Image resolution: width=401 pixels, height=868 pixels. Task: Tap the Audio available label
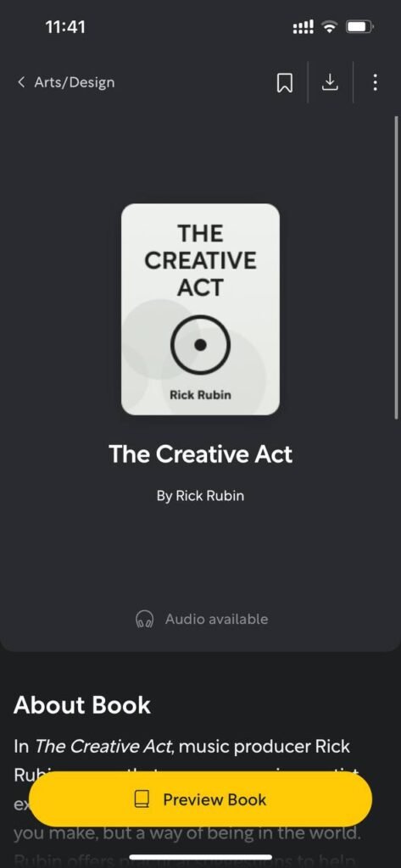216,619
